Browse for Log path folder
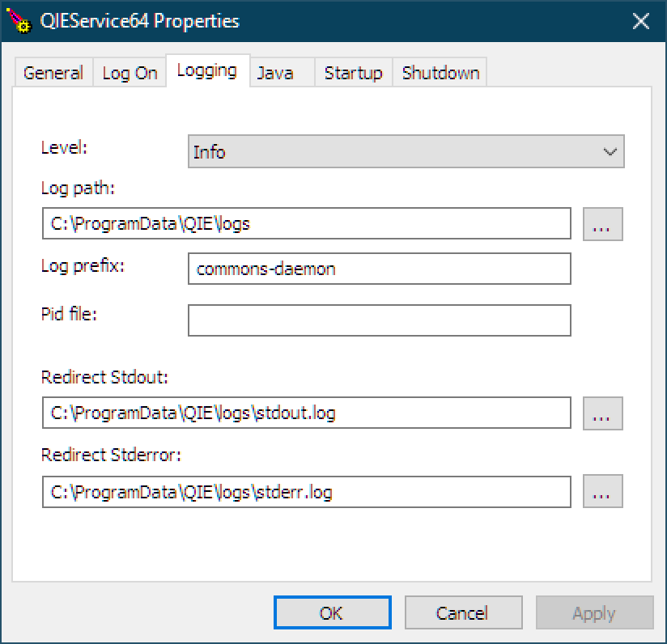The image size is (667, 644). (x=603, y=224)
